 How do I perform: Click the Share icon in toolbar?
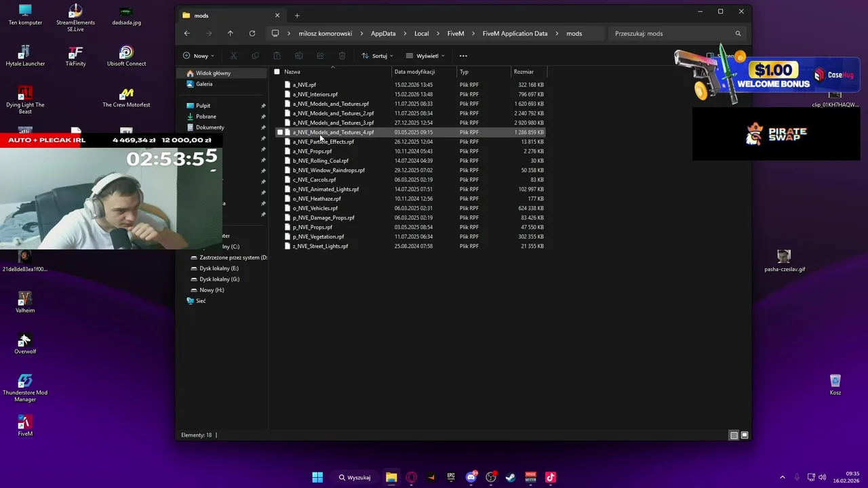click(320, 56)
